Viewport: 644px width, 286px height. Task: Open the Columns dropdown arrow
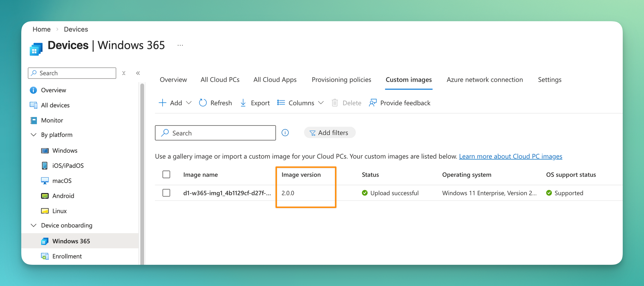point(321,103)
